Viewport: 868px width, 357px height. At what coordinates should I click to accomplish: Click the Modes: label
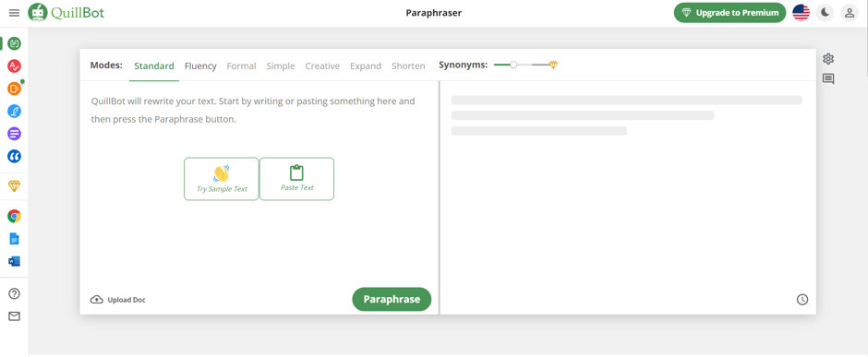point(106,65)
